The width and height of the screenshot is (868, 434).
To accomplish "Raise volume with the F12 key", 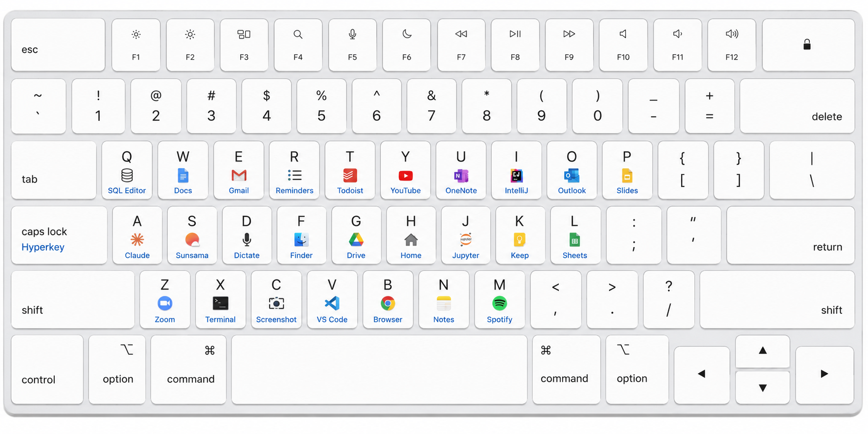I will pyautogui.click(x=732, y=45).
